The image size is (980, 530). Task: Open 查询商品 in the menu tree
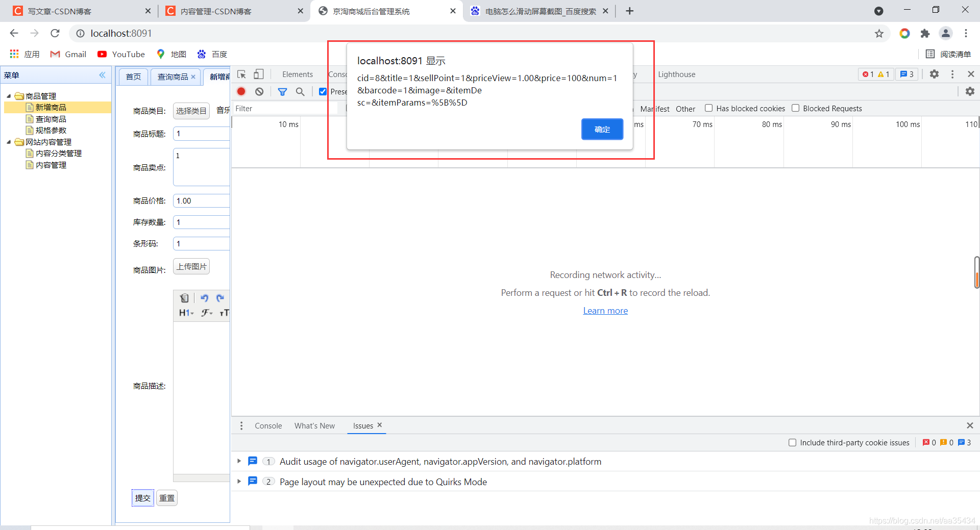pyautogui.click(x=51, y=119)
